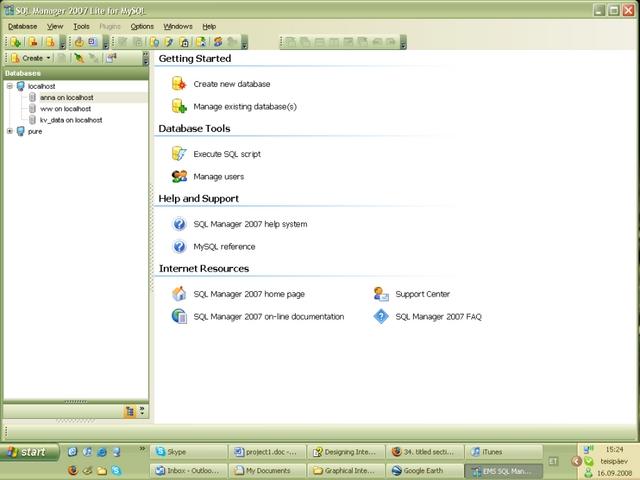Switch to the Inbox - Outlook taskbar button
The height and width of the screenshot is (480, 640).
pyautogui.click(x=189, y=471)
